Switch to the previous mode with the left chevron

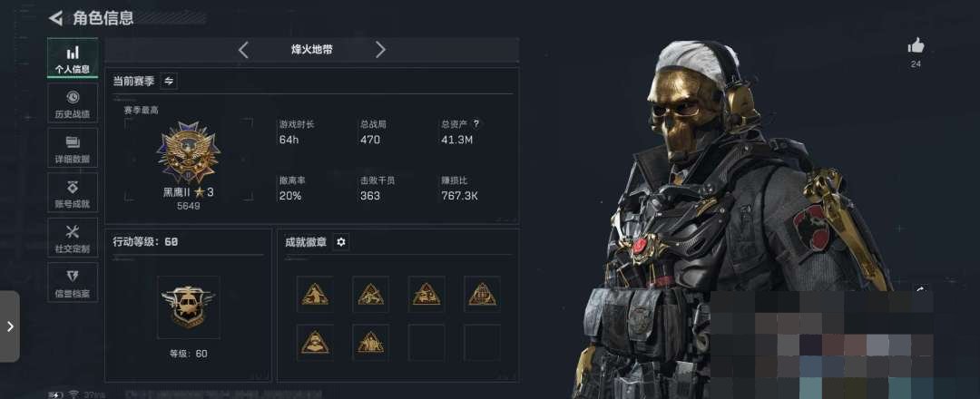click(244, 50)
